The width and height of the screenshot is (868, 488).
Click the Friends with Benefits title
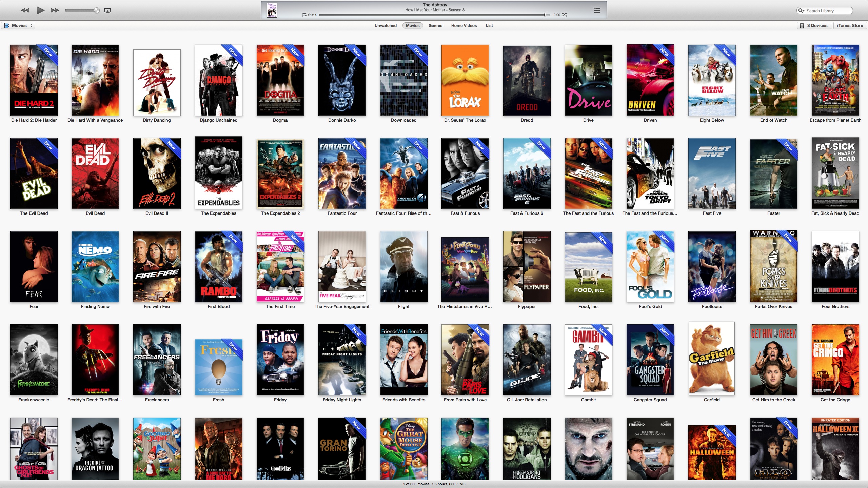[404, 400]
